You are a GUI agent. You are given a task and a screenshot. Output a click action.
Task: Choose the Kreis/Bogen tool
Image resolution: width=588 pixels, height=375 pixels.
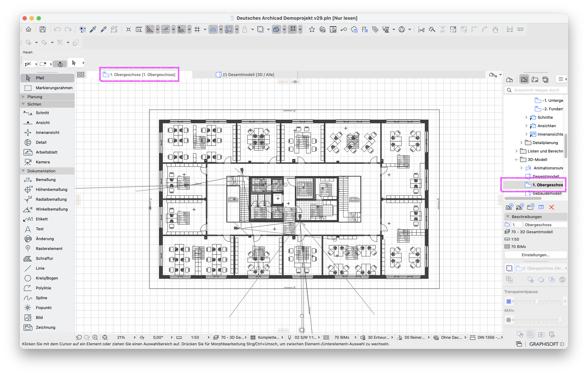(x=47, y=278)
